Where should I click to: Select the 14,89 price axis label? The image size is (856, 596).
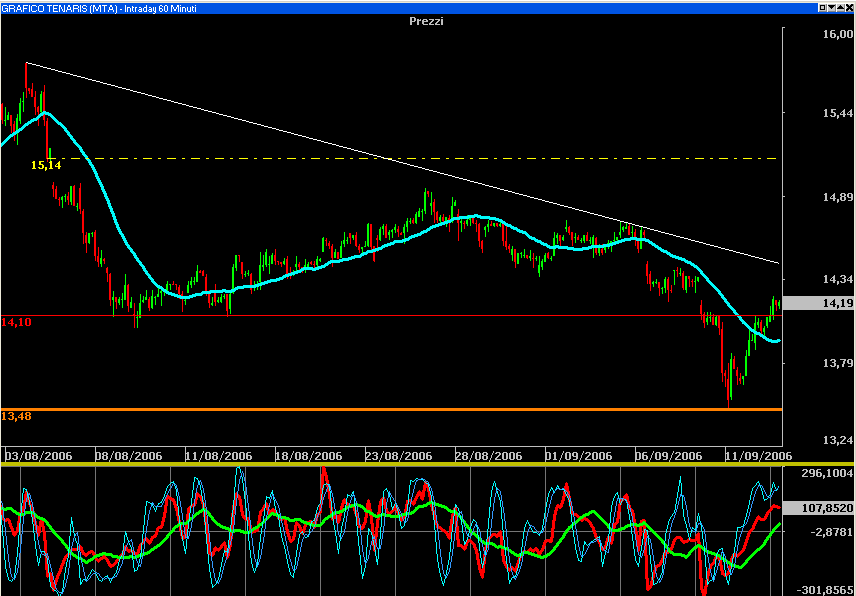click(837, 196)
